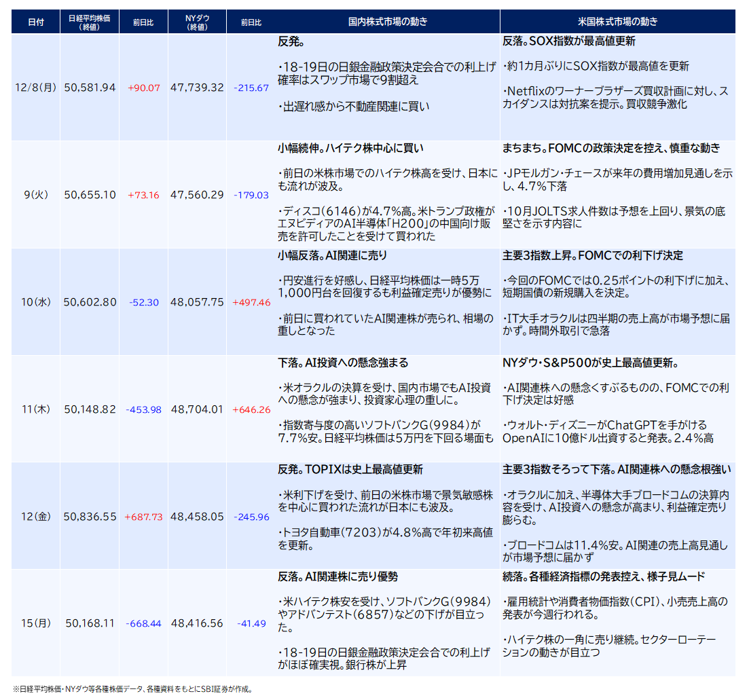Image resolution: width=749 pixels, height=700 pixels.
Task: Click the 米国株式市場の動き header
Action: 618,22
